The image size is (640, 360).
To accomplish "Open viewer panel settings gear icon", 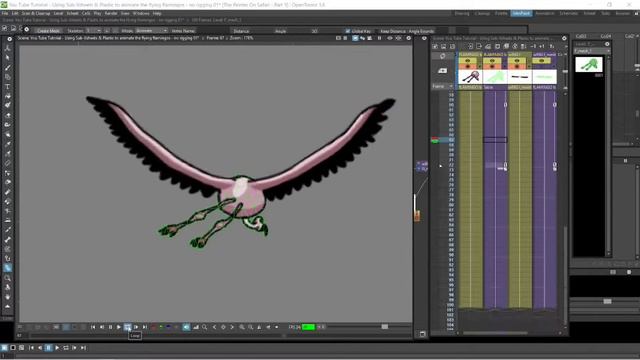I will pyautogui.click(x=409, y=38).
